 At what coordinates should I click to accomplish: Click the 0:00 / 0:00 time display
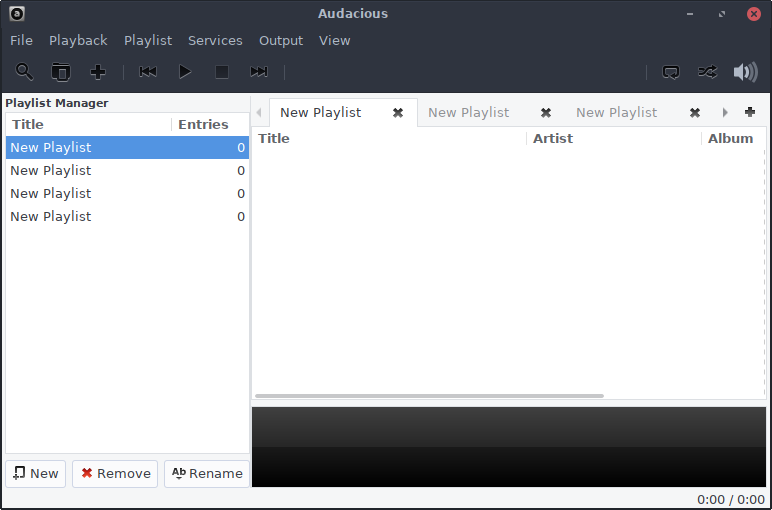tap(731, 500)
